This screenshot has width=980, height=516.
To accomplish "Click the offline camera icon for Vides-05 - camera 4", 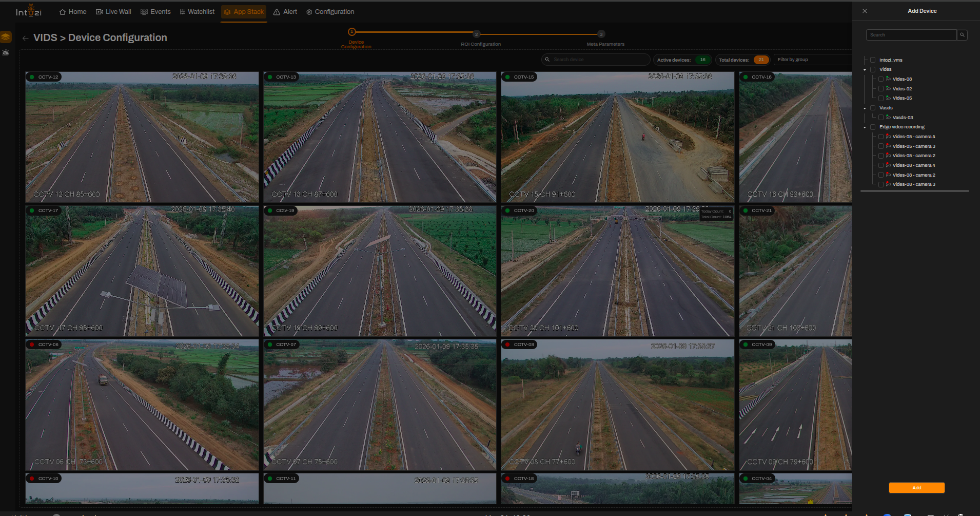I will [888, 137].
